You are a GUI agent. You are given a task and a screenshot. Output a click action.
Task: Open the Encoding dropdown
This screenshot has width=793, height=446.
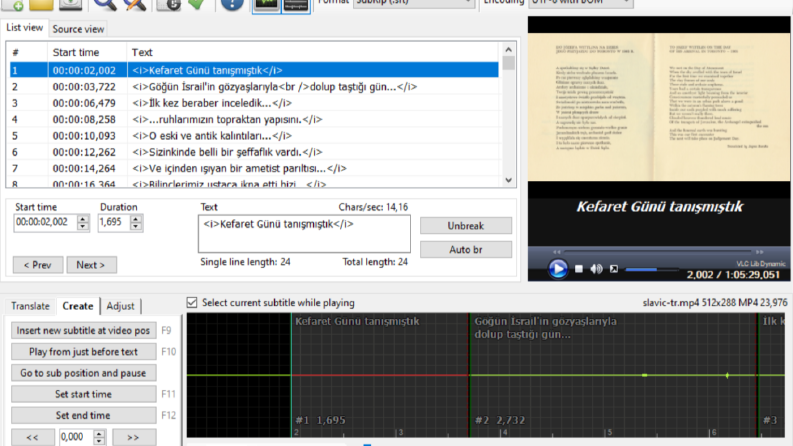pos(581,3)
